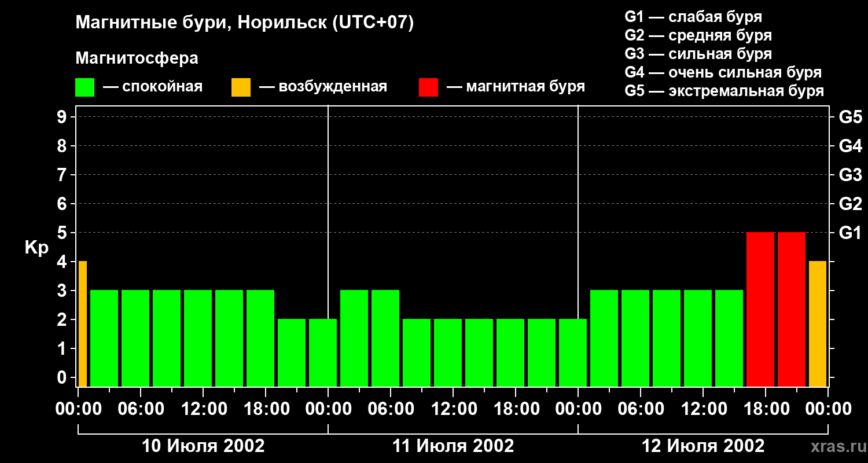Click the '— возбужденная' legend label
868x463 pixels.
coord(323,87)
